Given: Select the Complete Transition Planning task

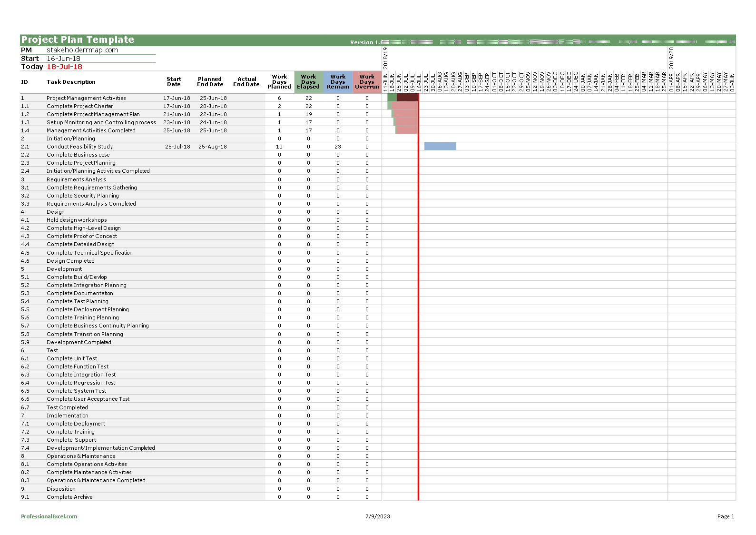Looking at the screenshot, I should coord(85,334).
